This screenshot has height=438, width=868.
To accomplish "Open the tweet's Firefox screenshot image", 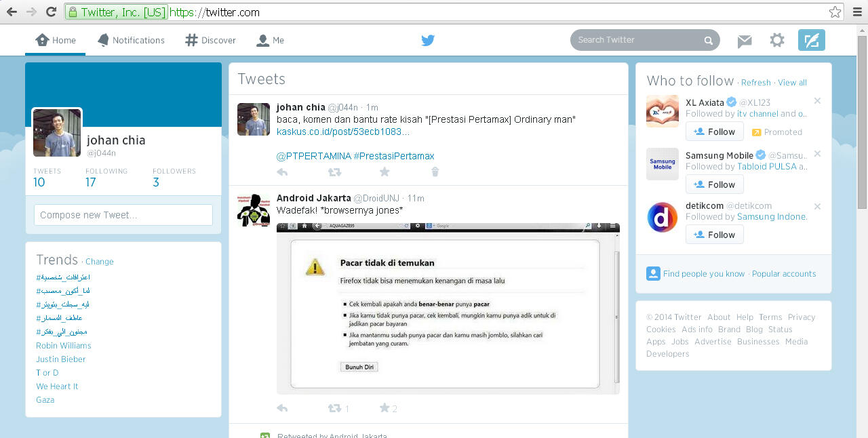I will (x=448, y=308).
